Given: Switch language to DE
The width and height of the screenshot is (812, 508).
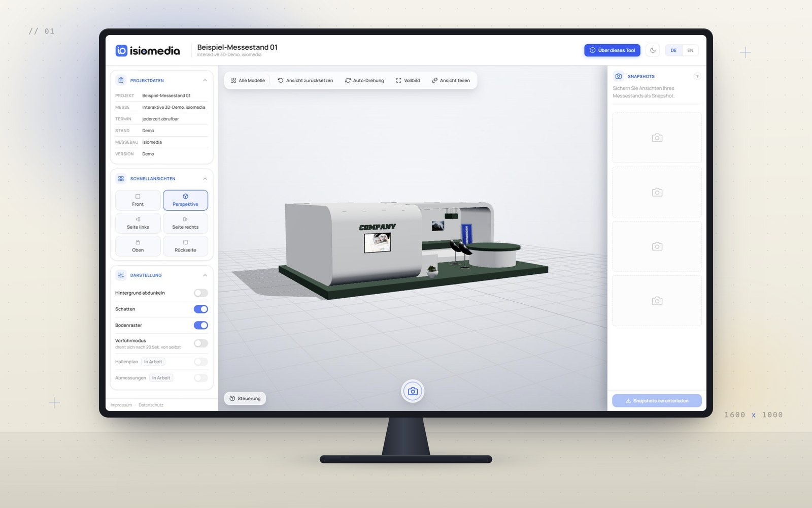Looking at the screenshot, I should coord(673,50).
